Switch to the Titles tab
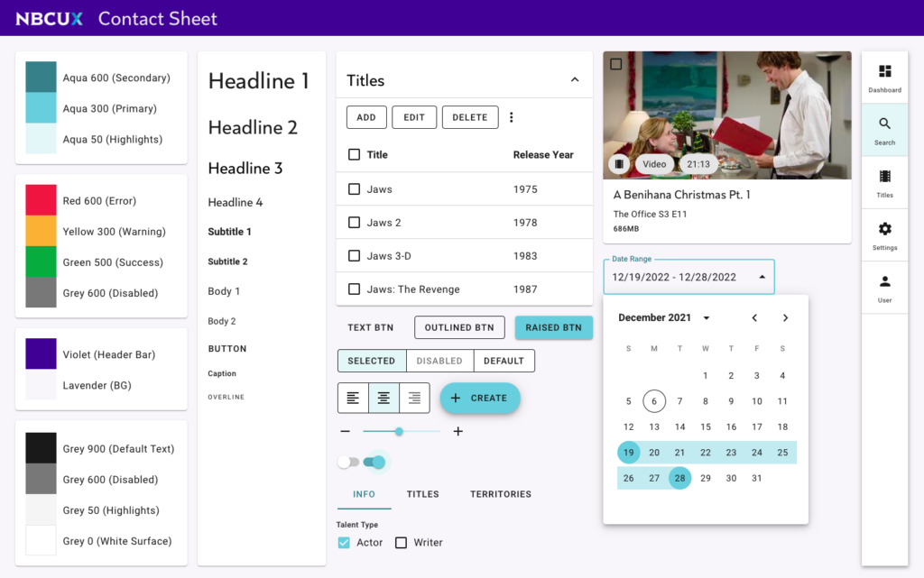 point(422,494)
